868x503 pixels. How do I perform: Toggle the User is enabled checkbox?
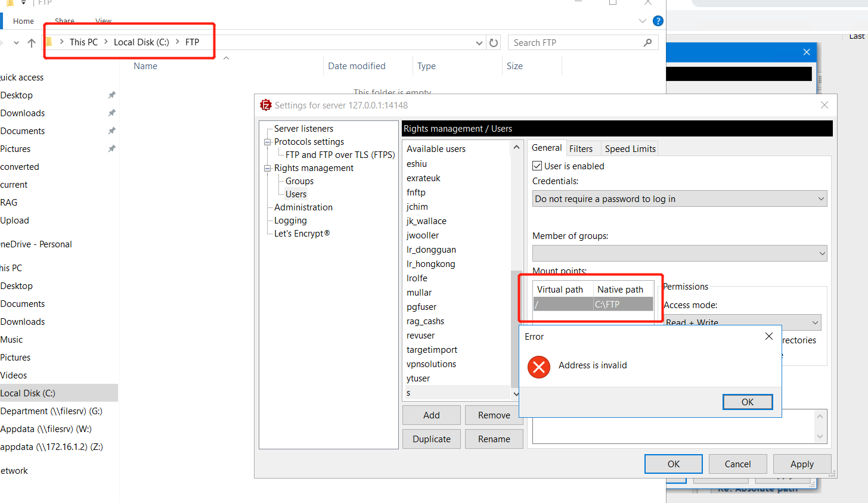[x=537, y=166]
